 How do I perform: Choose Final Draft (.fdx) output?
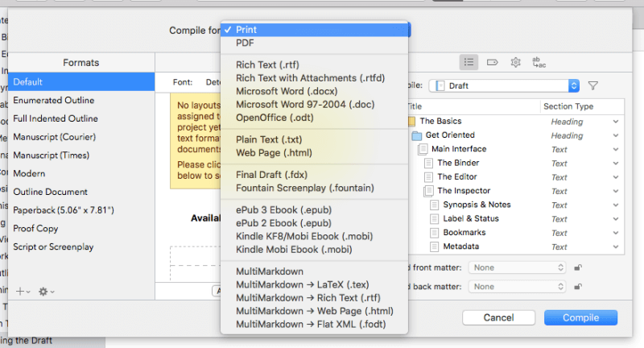(315, 175)
